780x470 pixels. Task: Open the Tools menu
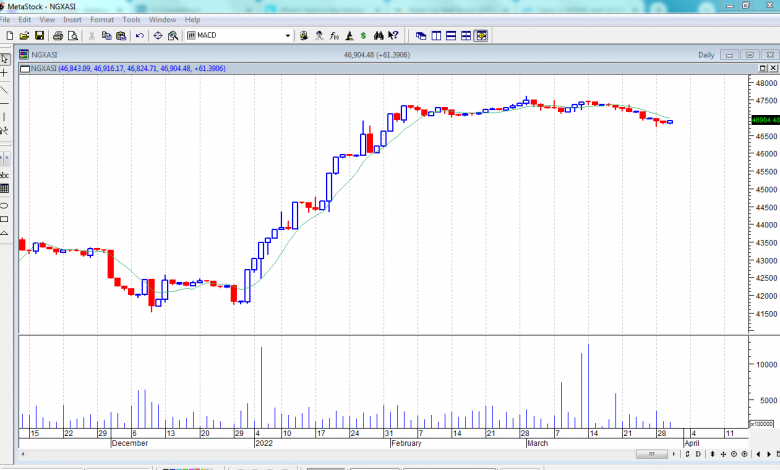coord(131,19)
